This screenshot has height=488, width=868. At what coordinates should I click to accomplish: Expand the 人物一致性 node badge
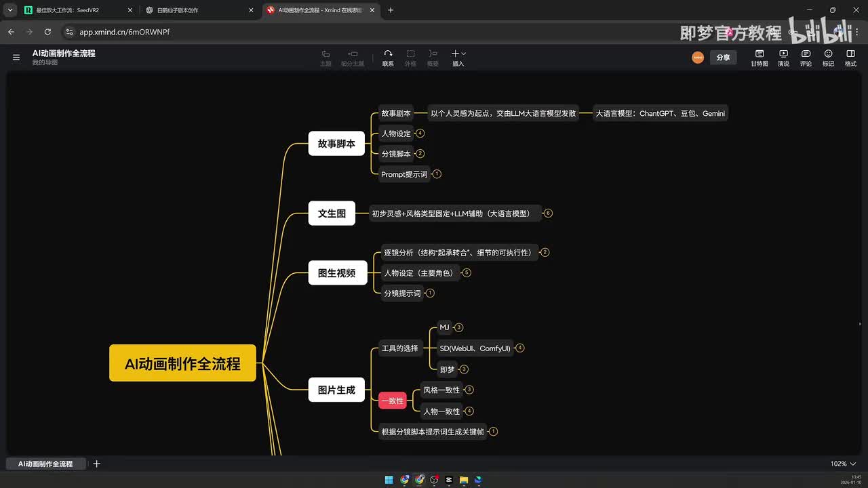(469, 411)
